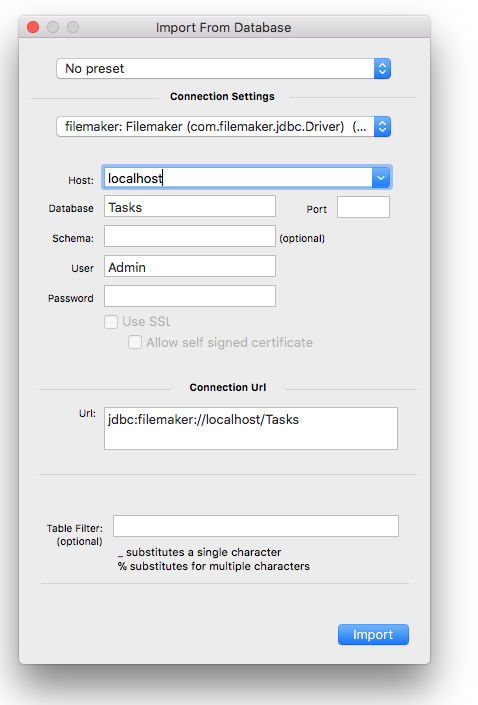Expand the Filemaker JDBC driver selector
This screenshot has height=705, width=478.
[x=223, y=126]
